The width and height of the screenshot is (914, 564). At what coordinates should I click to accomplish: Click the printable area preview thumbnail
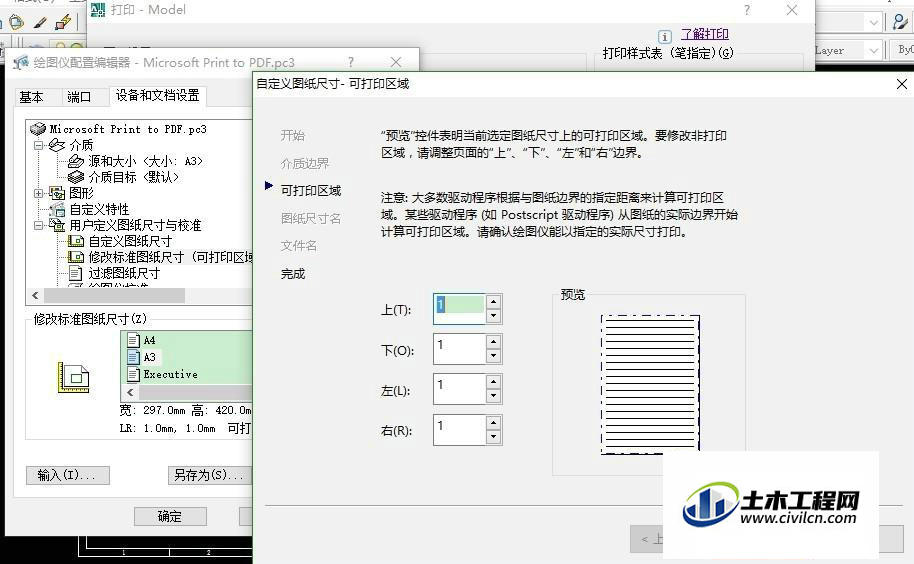[x=651, y=384]
